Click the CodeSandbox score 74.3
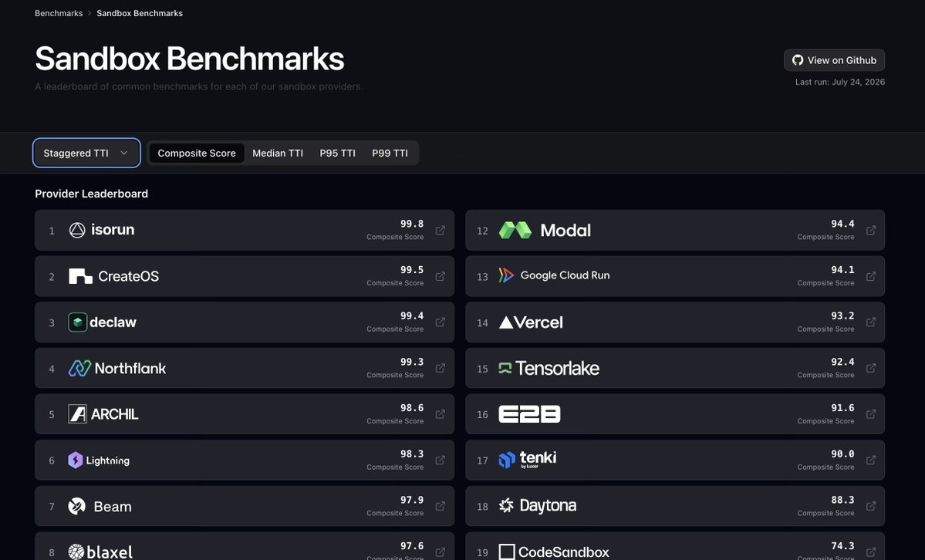This screenshot has height=560, width=925. [842, 546]
